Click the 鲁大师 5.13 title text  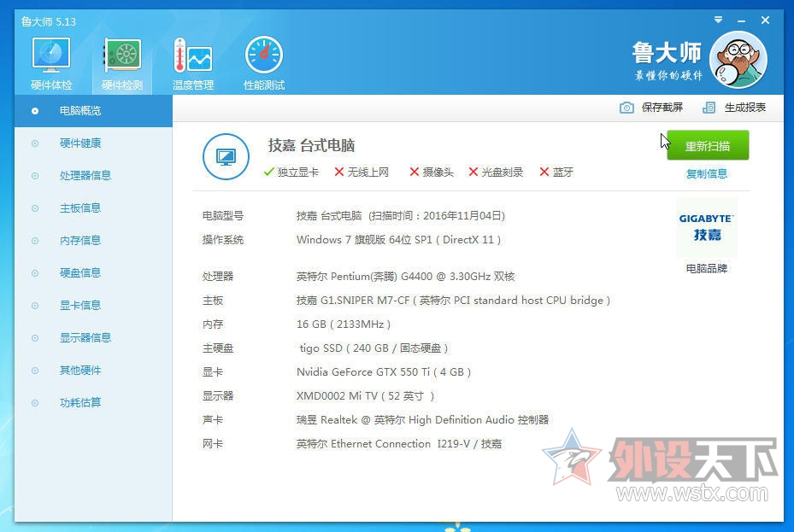tap(49, 21)
